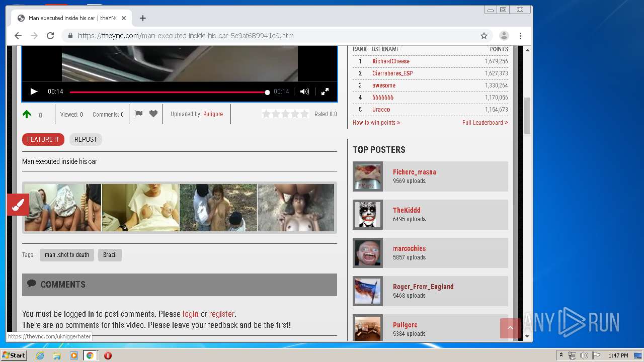Viewport: 644px width, 362px height.
Task: Click Roger_From_England's flag avatar
Action: point(368,291)
